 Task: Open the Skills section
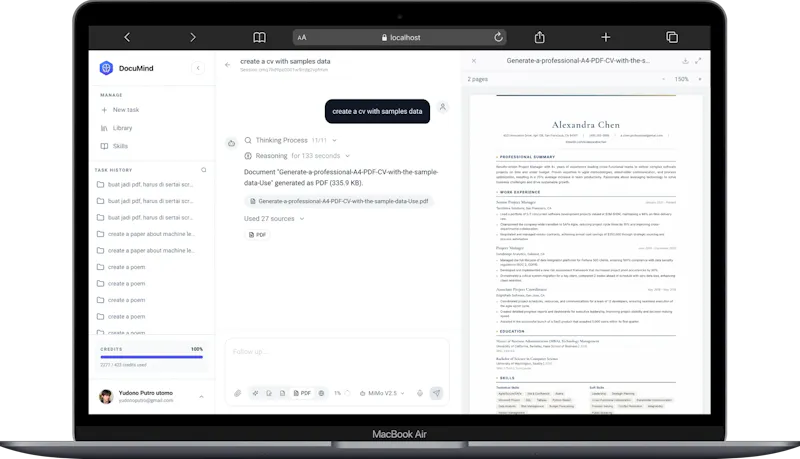[x=114, y=146]
